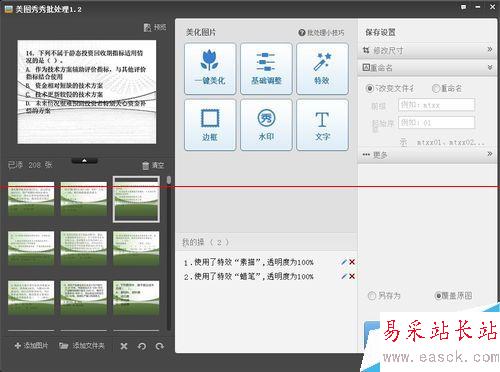Rotate image clockwise
Viewport: 500px width, 372px height.
[x=160, y=346]
